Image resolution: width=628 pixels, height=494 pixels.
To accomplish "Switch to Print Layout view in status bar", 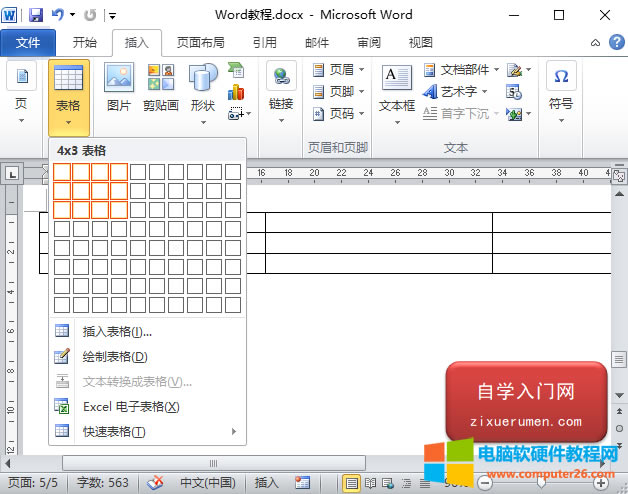I will [351, 483].
